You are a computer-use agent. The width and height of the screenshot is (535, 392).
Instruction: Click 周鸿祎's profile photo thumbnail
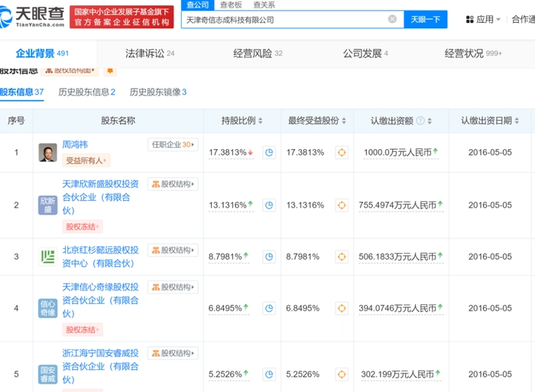pos(47,152)
